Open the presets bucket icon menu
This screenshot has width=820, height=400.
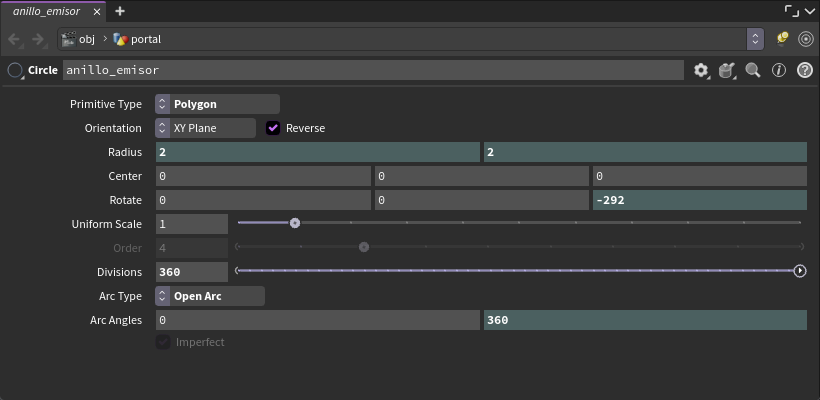(726, 70)
